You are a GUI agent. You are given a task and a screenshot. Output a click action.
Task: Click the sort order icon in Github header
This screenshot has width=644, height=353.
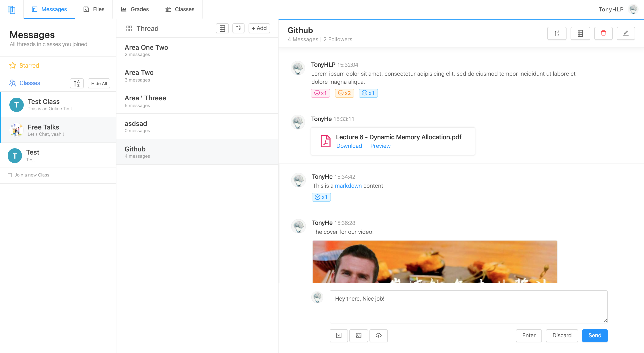tap(557, 33)
